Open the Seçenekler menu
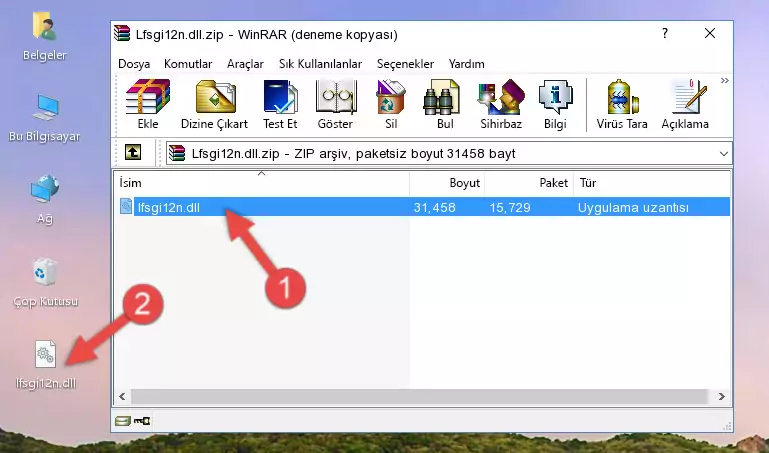 click(405, 64)
